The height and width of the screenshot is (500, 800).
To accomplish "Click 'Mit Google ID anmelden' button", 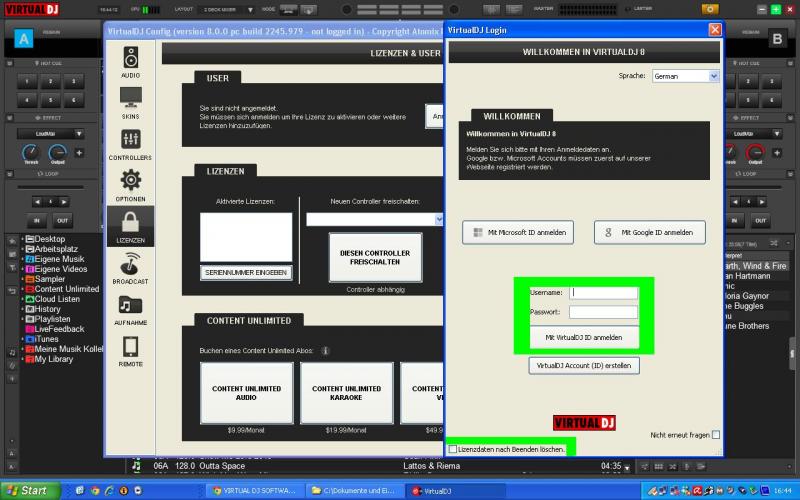I will point(649,233).
